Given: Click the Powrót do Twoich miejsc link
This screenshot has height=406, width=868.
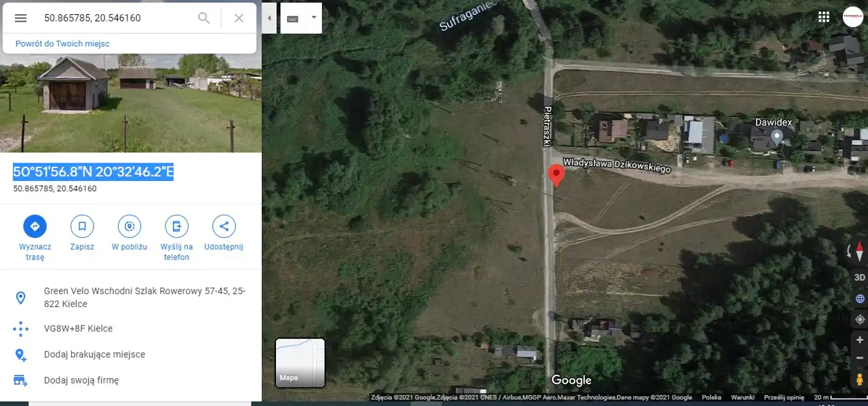Looking at the screenshot, I should [x=62, y=43].
